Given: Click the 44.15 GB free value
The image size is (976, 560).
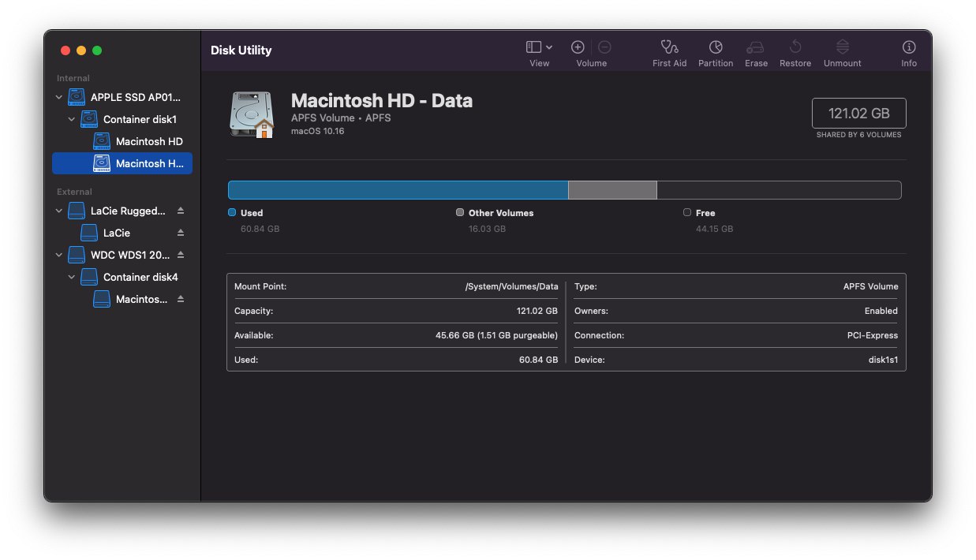Looking at the screenshot, I should click(715, 229).
